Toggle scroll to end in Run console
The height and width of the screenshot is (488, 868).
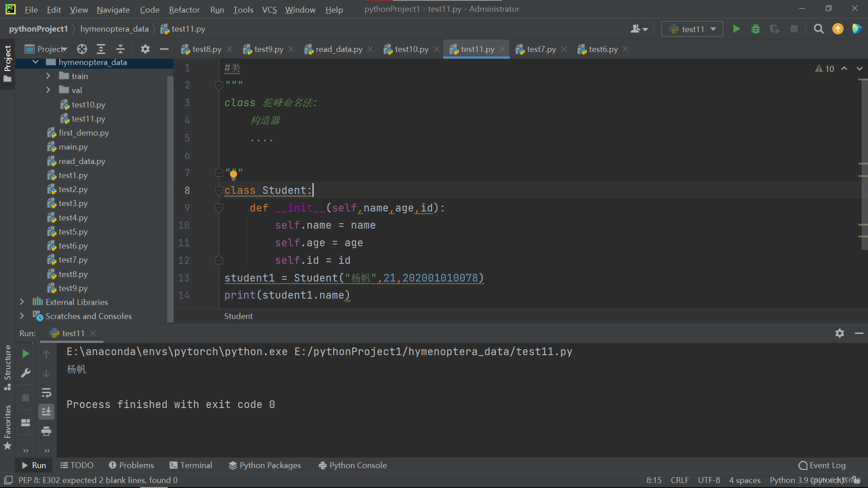46,412
